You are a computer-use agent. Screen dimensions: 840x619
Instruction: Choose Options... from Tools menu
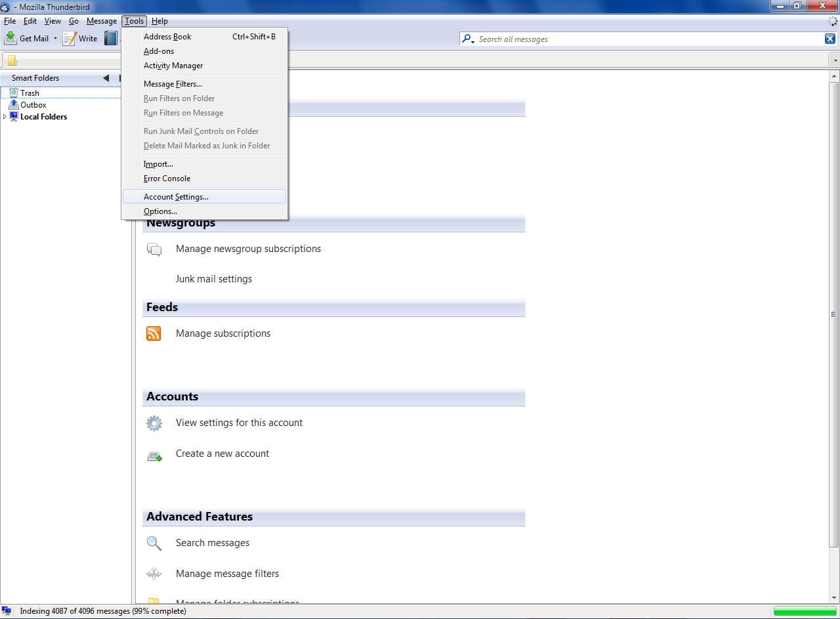(x=205, y=211)
